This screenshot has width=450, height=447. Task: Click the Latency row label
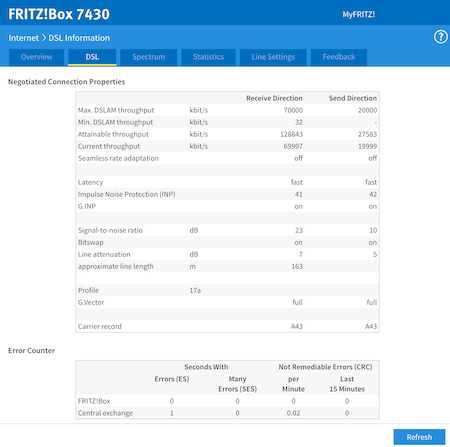click(x=91, y=182)
